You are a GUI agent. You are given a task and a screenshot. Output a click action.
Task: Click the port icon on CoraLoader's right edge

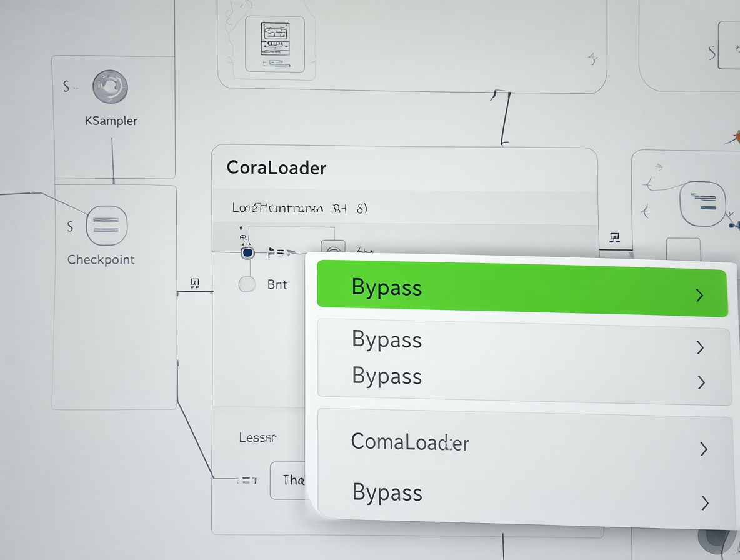click(614, 237)
